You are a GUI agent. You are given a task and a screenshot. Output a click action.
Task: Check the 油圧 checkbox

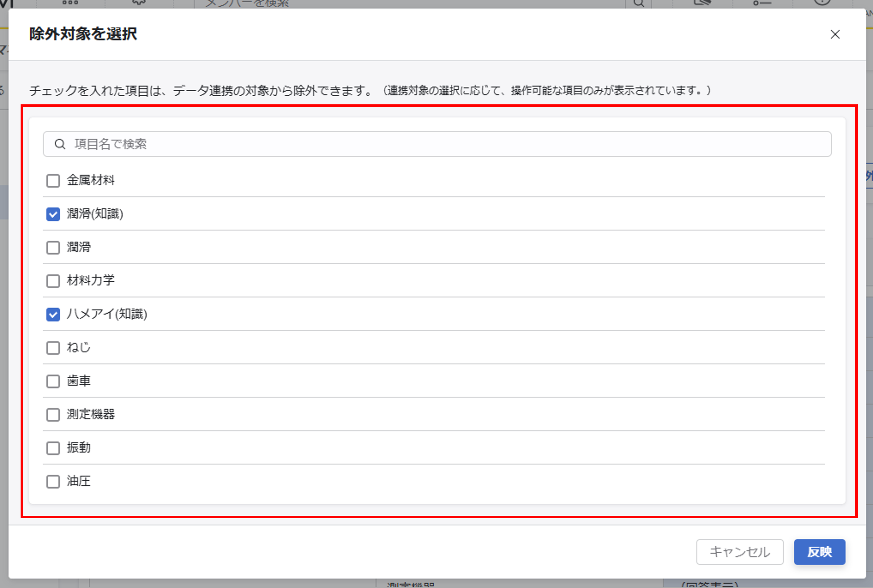53,481
